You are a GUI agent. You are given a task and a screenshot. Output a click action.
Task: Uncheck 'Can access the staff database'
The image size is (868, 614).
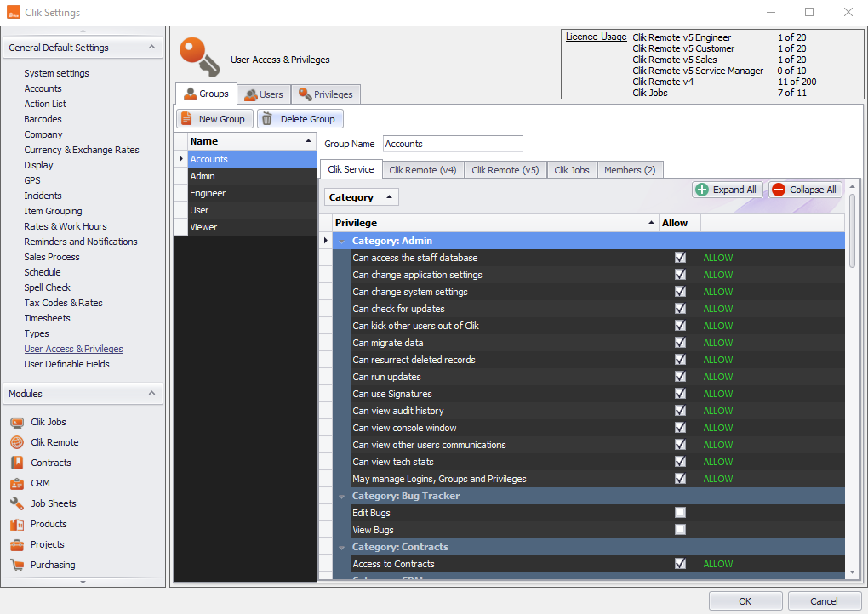pyautogui.click(x=680, y=258)
